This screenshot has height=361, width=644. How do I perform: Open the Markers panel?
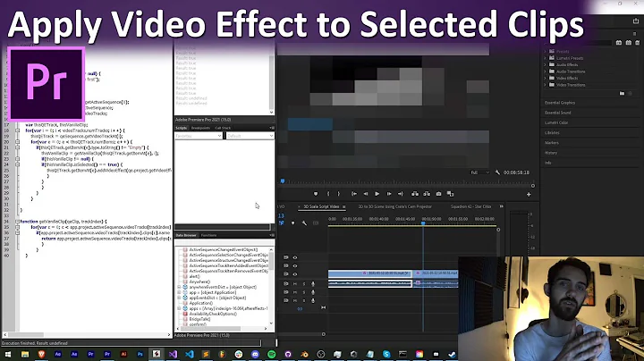tap(552, 143)
